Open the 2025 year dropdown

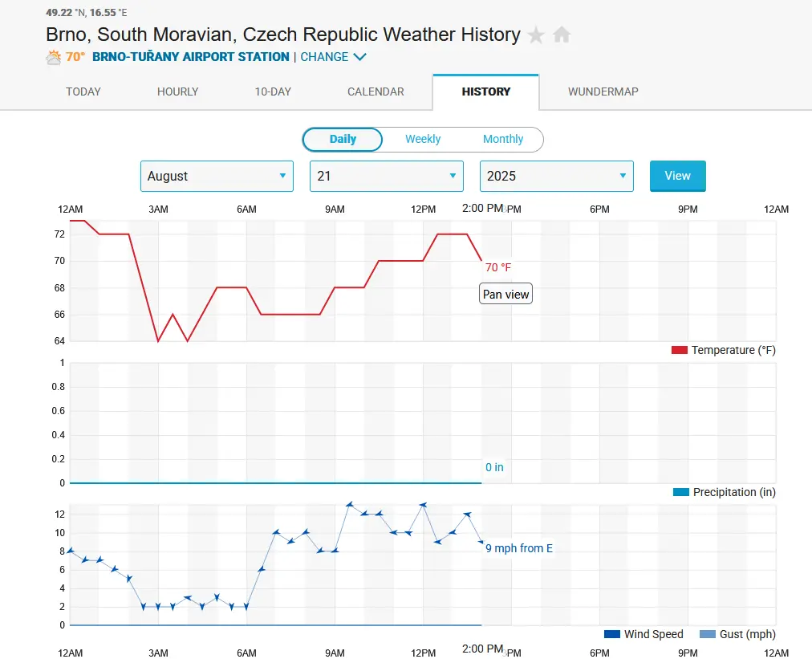(556, 176)
